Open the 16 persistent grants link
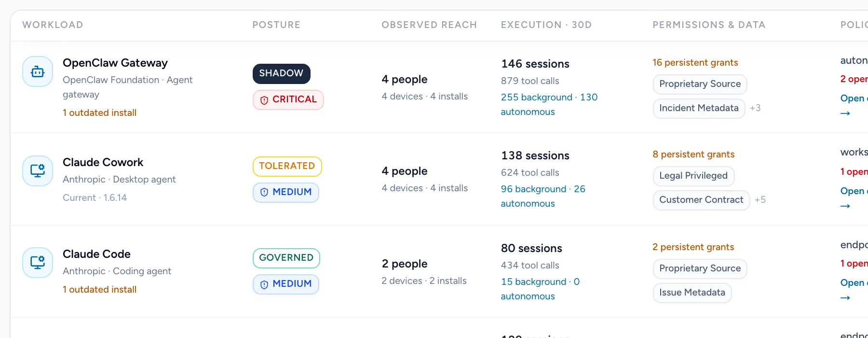Screen dimensions: 868x338 (x=695, y=62)
